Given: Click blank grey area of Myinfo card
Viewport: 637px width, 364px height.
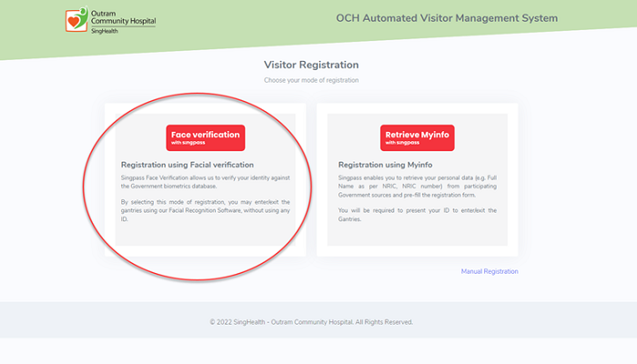Looking at the screenshot, I should [417, 235].
